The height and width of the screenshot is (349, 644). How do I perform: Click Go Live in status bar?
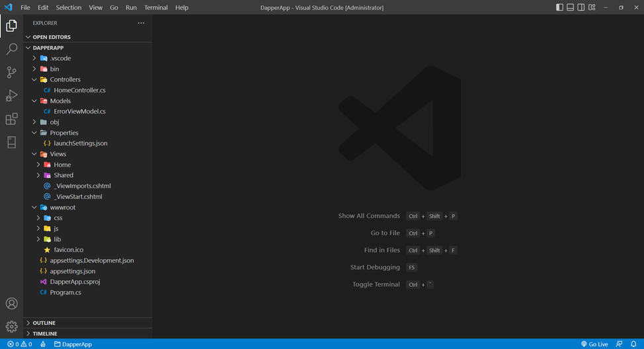pos(594,344)
